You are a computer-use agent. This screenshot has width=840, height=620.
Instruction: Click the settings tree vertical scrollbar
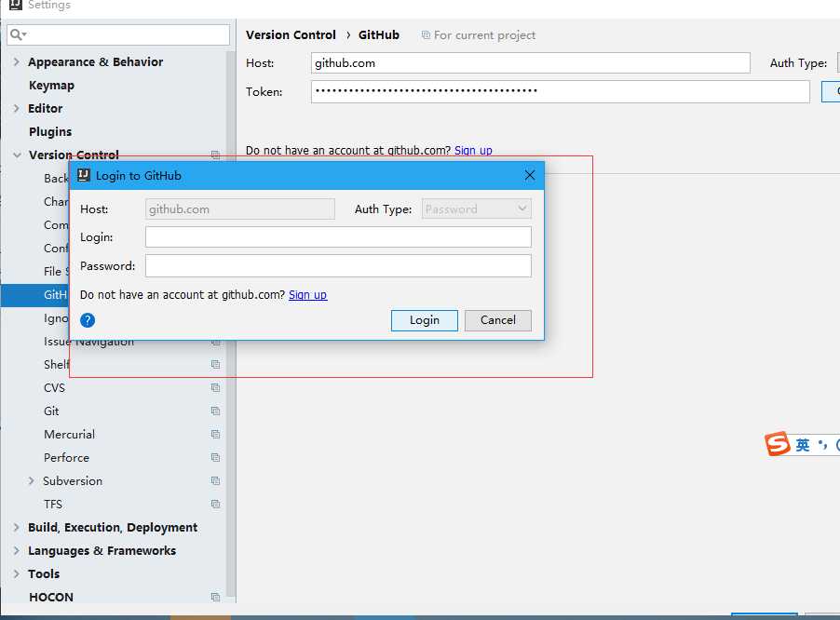click(231, 324)
